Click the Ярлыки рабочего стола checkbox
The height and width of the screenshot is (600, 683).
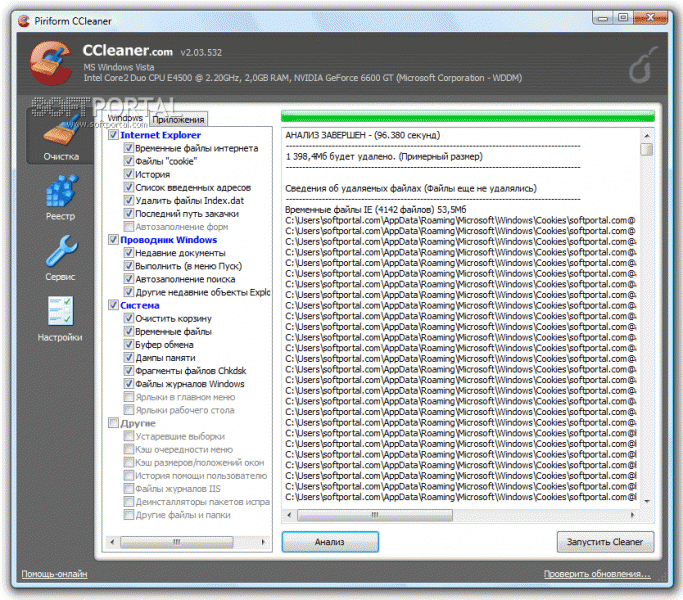(128, 410)
